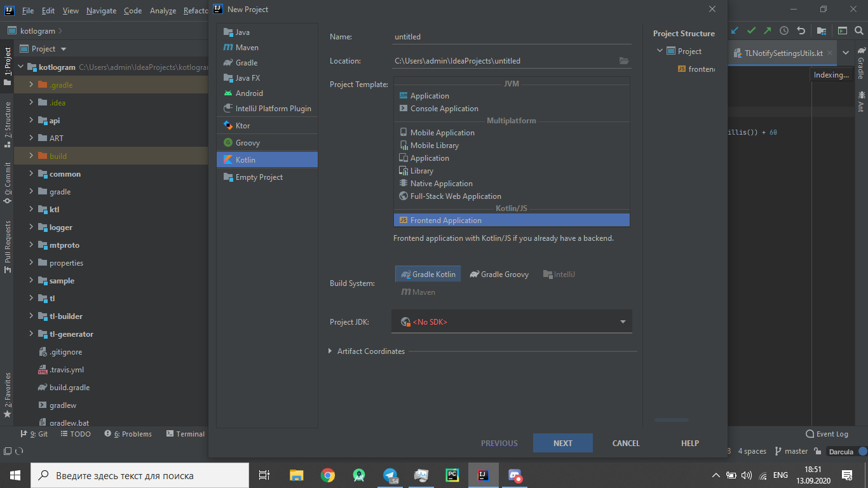Expand the mtproto folder in project tree

pos(31,245)
